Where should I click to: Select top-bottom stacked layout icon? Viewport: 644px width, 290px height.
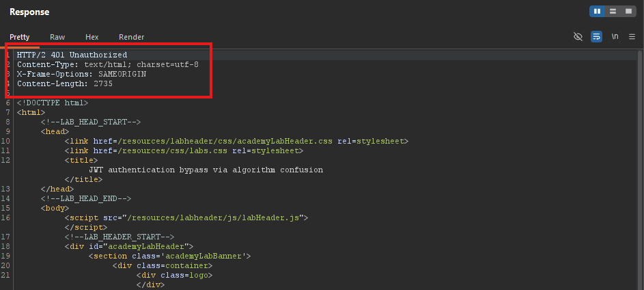pyautogui.click(x=613, y=12)
